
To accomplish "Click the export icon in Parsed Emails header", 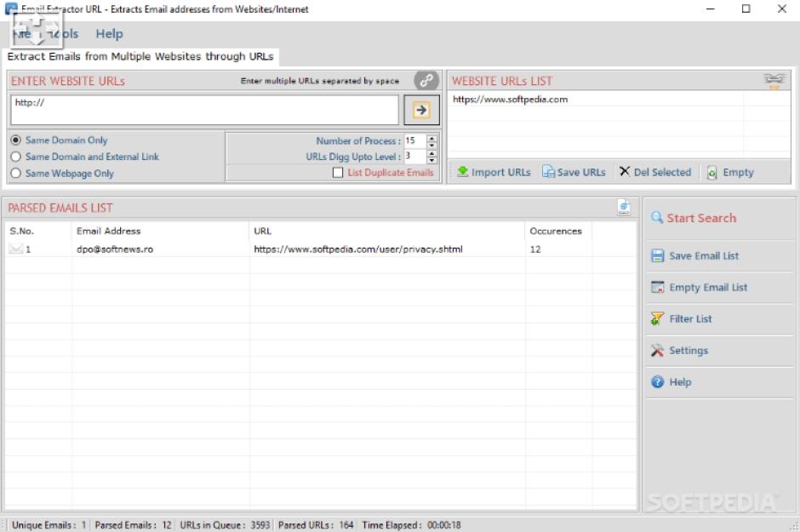I will coord(624,207).
